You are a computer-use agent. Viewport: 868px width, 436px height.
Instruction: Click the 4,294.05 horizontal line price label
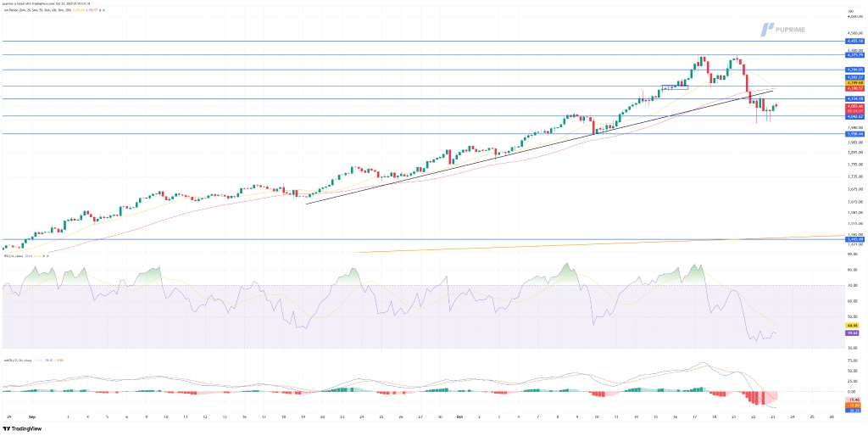pos(854,70)
